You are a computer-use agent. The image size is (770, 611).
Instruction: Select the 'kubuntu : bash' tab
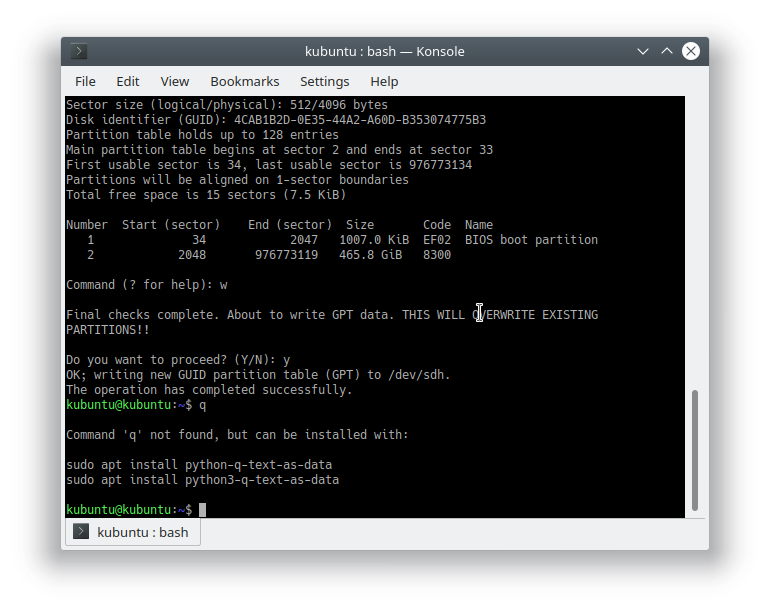coord(133,532)
